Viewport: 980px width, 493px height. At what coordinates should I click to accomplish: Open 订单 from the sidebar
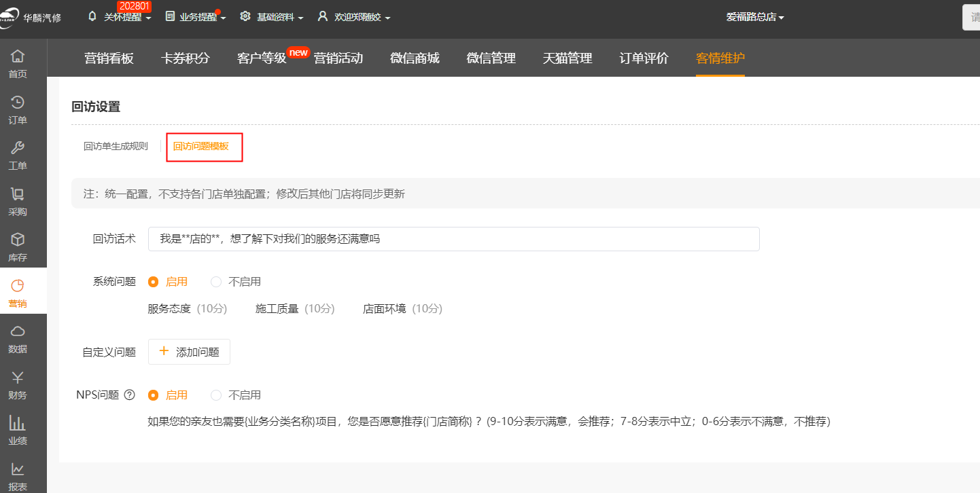pos(18,110)
